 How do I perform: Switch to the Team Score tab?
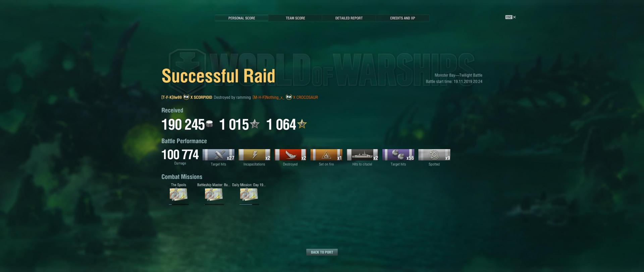point(295,18)
